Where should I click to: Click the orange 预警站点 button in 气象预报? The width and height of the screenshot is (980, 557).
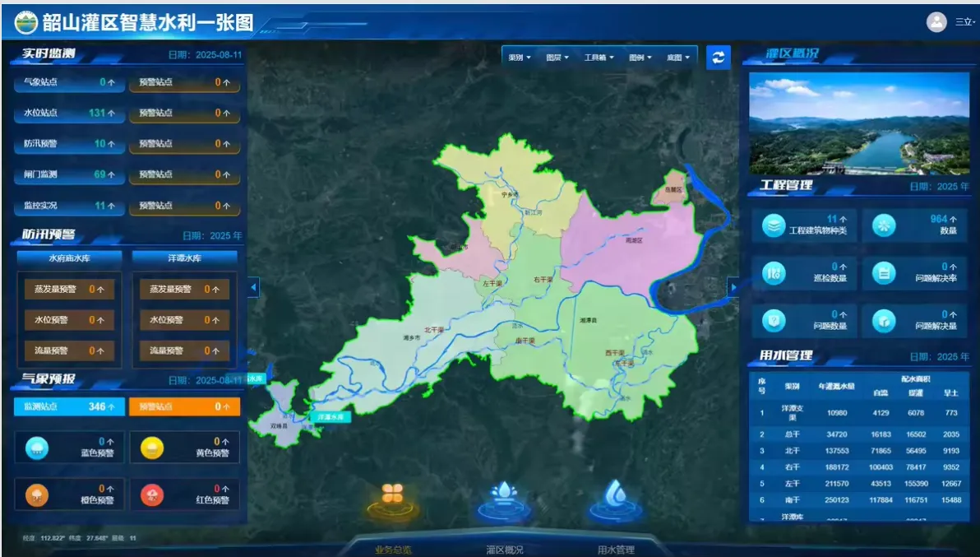(185, 406)
